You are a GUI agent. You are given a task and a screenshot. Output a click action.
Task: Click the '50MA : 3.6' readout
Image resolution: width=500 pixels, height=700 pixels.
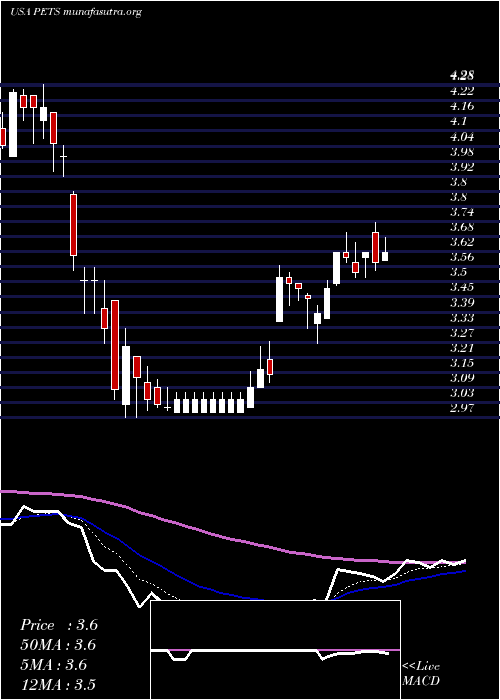(58, 645)
